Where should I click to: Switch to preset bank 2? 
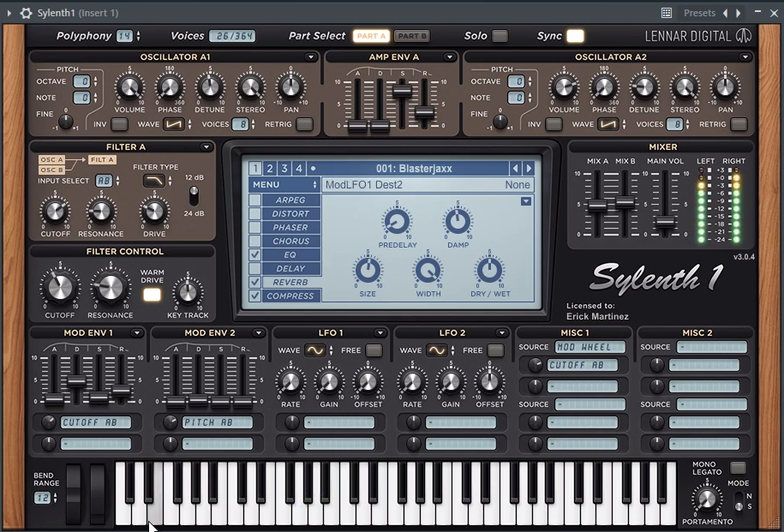[x=270, y=169]
